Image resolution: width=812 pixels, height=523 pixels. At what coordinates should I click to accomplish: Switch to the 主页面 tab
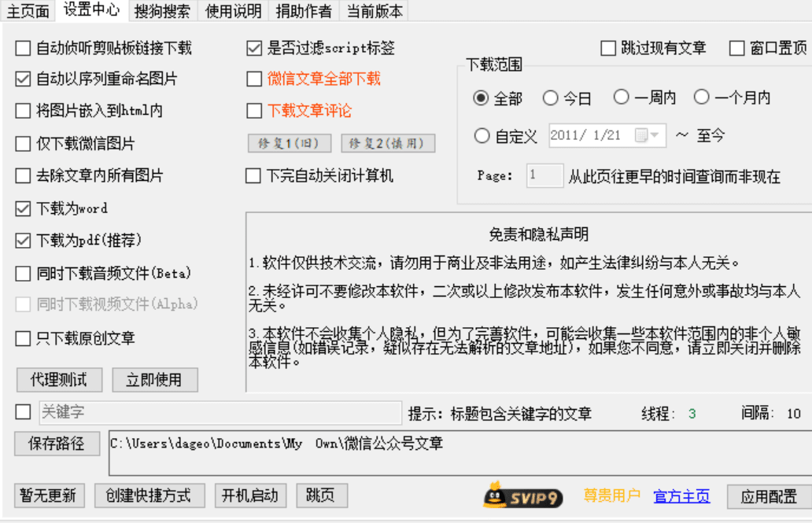(x=28, y=11)
